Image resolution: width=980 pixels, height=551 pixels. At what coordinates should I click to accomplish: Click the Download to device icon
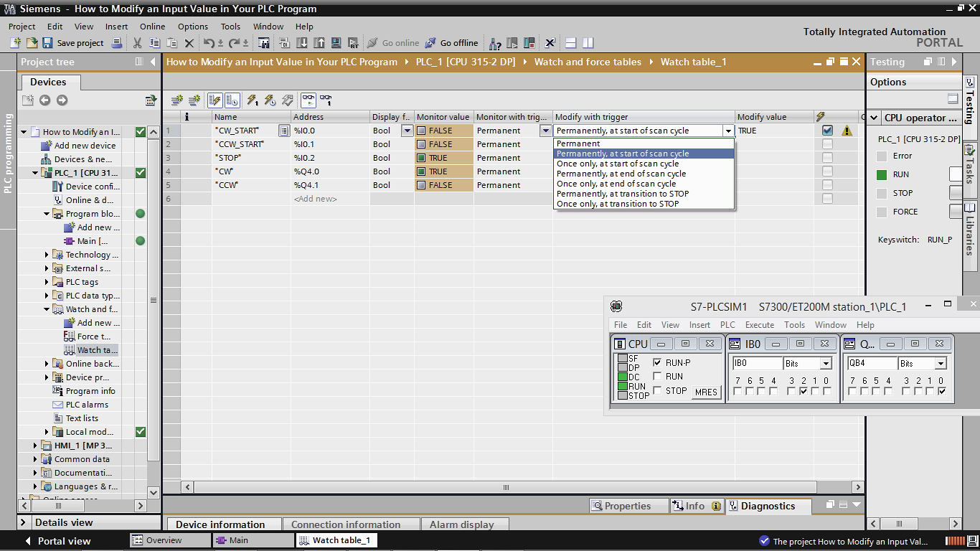302,43
